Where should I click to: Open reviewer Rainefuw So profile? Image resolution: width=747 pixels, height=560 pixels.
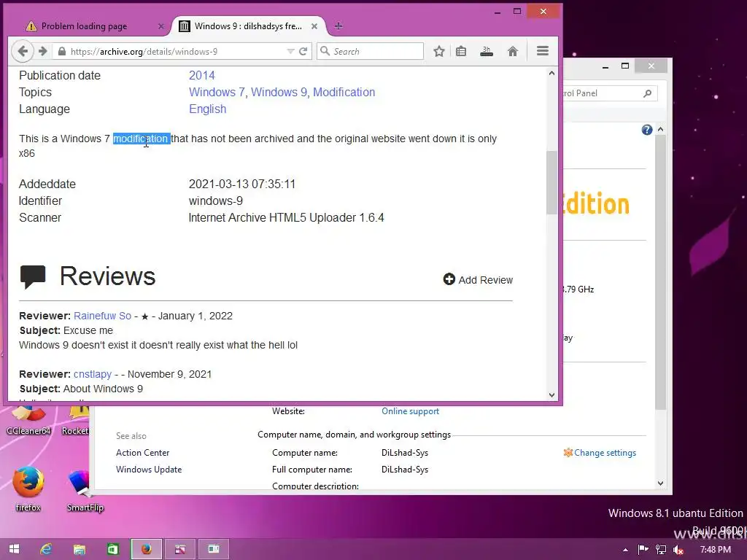pyautogui.click(x=102, y=316)
